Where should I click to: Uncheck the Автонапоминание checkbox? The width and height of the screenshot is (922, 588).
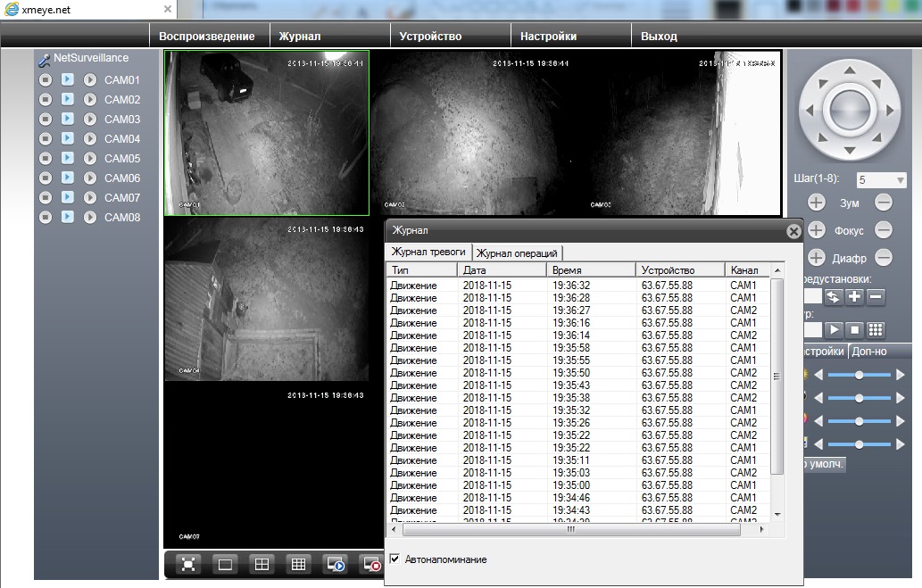395,559
